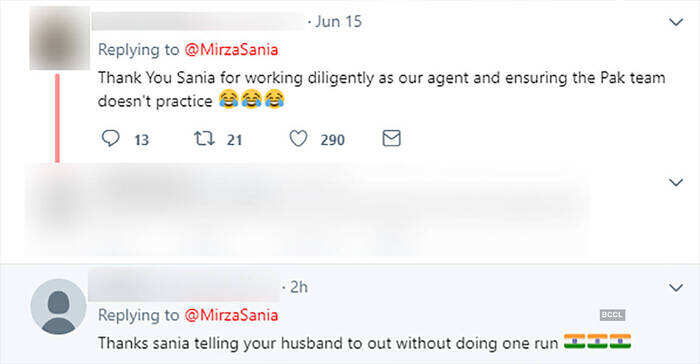
Task: Open @MirzaSania link in the 2h reply
Action: (231, 315)
